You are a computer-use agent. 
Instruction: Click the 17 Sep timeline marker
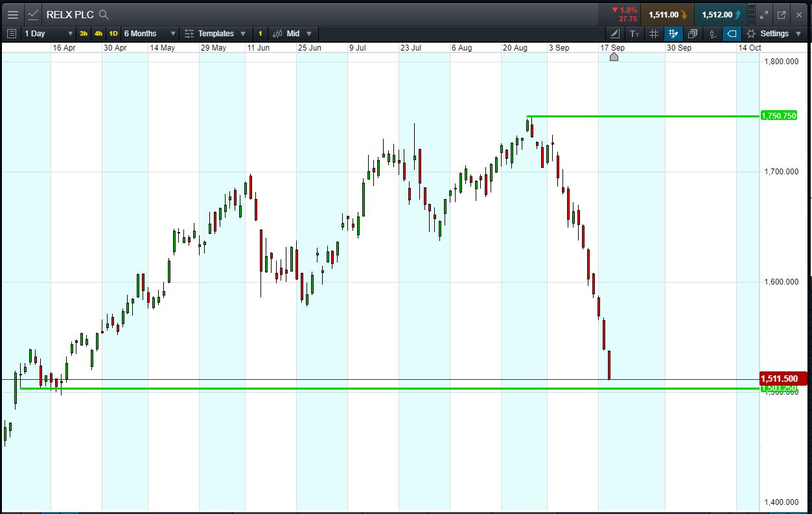point(614,57)
